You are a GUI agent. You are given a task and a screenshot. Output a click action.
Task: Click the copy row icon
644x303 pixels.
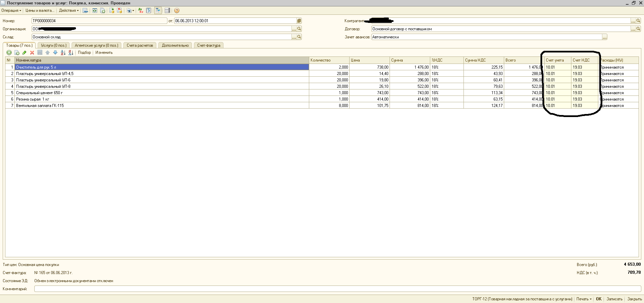point(17,52)
